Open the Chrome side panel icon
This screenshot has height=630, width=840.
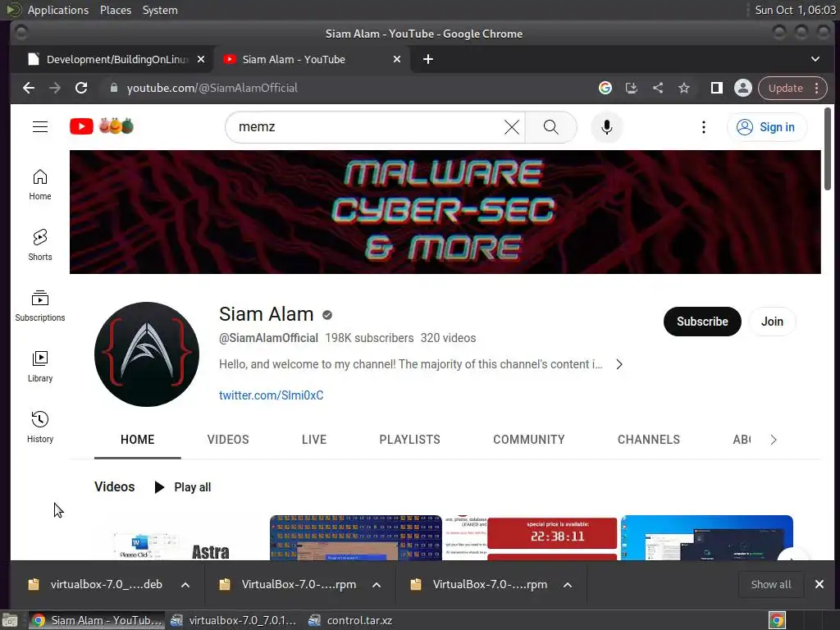click(717, 88)
